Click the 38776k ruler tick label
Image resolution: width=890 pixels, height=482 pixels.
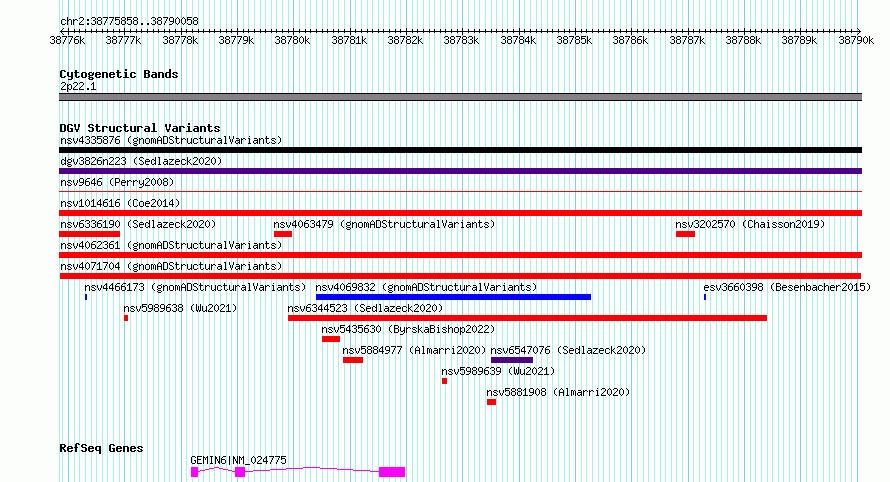point(67,40)
